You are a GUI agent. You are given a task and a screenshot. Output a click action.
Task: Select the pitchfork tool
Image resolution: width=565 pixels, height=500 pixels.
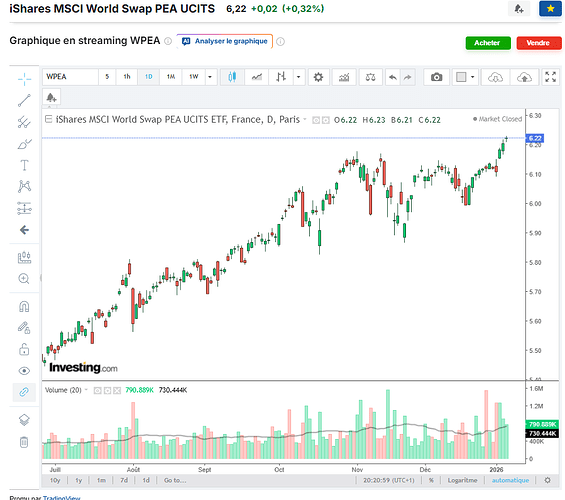24,122
